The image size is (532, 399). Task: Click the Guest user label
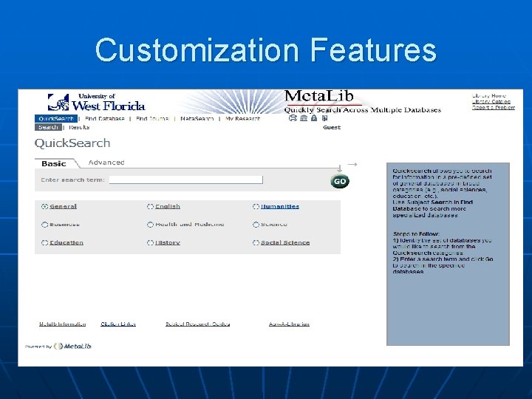pyautogui.click(x=332, y=128)
